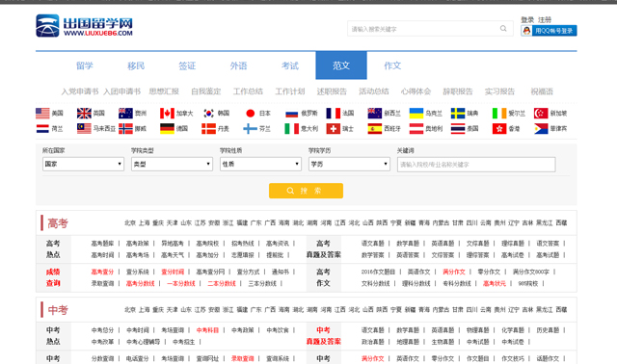Click the 用QQ帐号登录 button
Viewport: 617px width, 364px height.
(549, 31)
